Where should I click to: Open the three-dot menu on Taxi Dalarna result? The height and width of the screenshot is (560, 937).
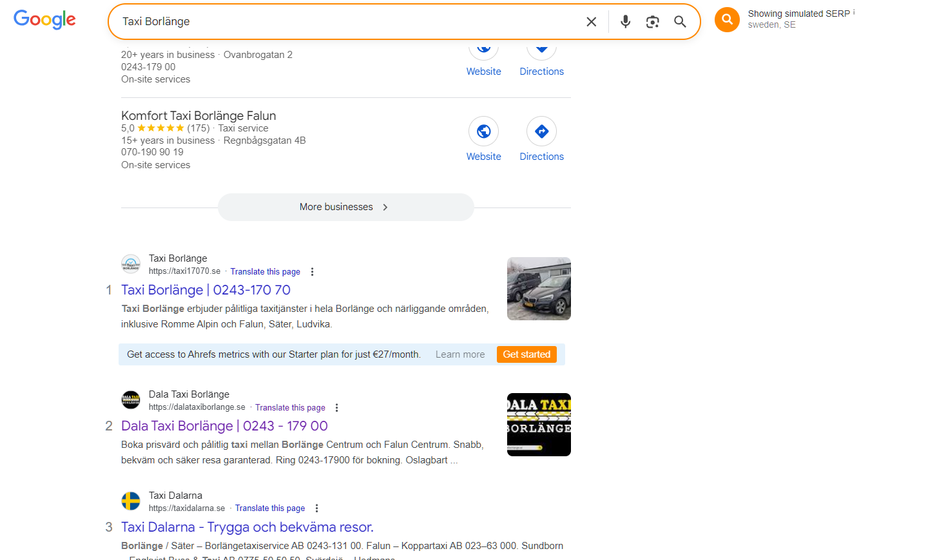(x=316, y=508)
